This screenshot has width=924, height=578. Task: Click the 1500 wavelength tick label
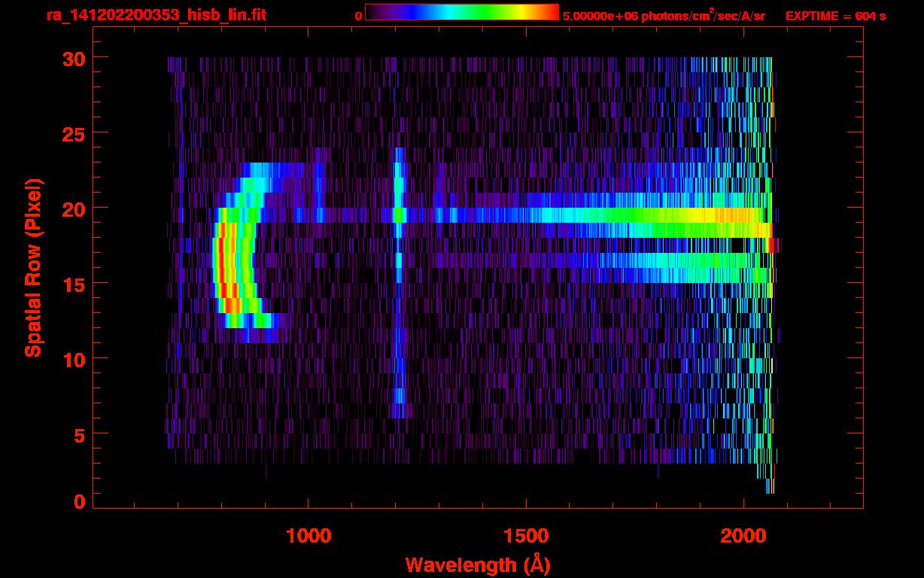tap(526, 535)
